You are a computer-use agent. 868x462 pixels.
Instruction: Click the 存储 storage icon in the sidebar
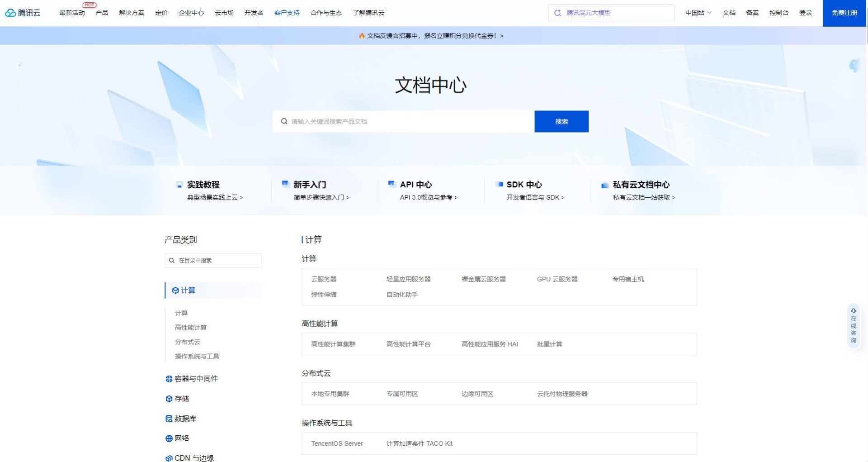pos(168,399)
